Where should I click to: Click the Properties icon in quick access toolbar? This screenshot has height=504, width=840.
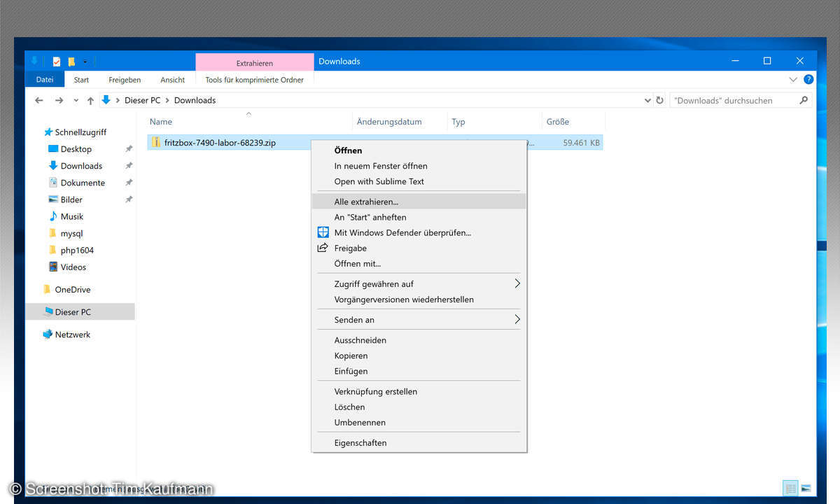57,62
